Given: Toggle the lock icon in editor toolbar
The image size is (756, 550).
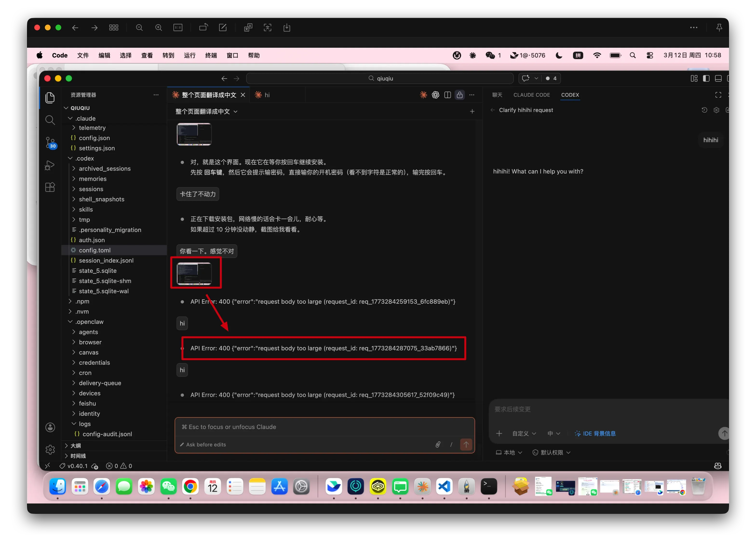Looking at the screenshot, I should point(460,95).
